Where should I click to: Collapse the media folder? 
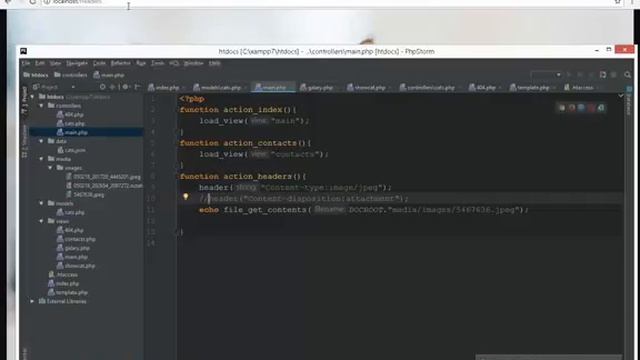tap(41, 159)
